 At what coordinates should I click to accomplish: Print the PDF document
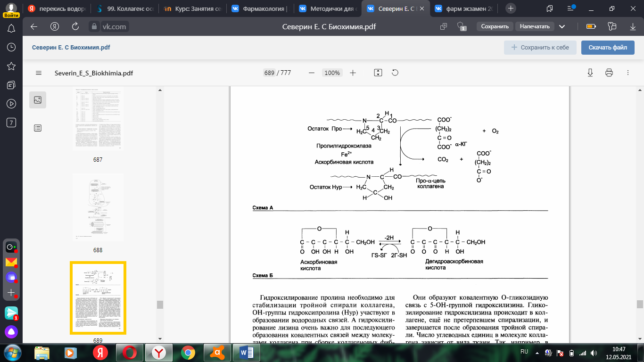click(x=609, y=73)
